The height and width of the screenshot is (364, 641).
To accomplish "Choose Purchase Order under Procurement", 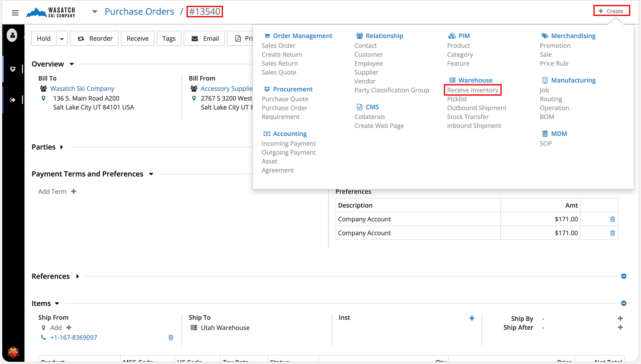I will pyautogui.click(x=284, y=108).
